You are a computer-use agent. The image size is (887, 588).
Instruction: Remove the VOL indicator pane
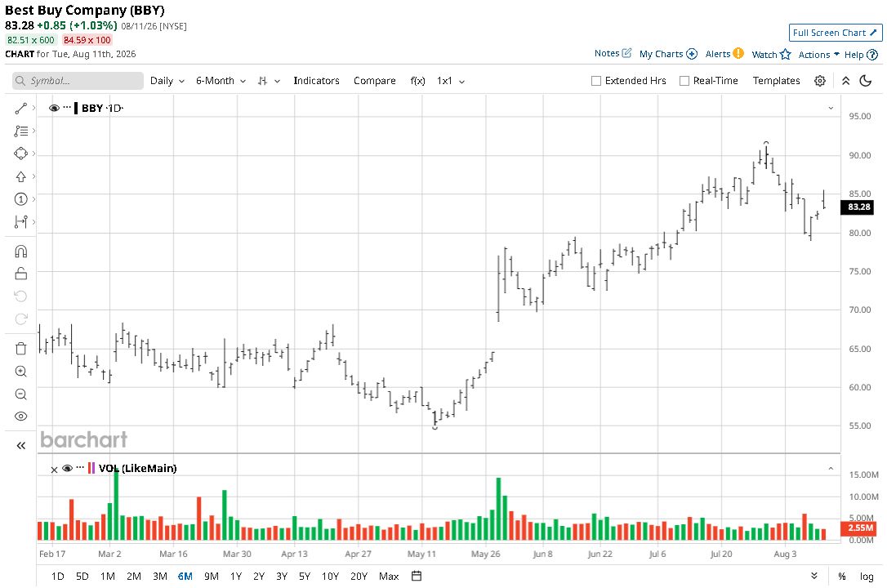(x=54, y=470)
